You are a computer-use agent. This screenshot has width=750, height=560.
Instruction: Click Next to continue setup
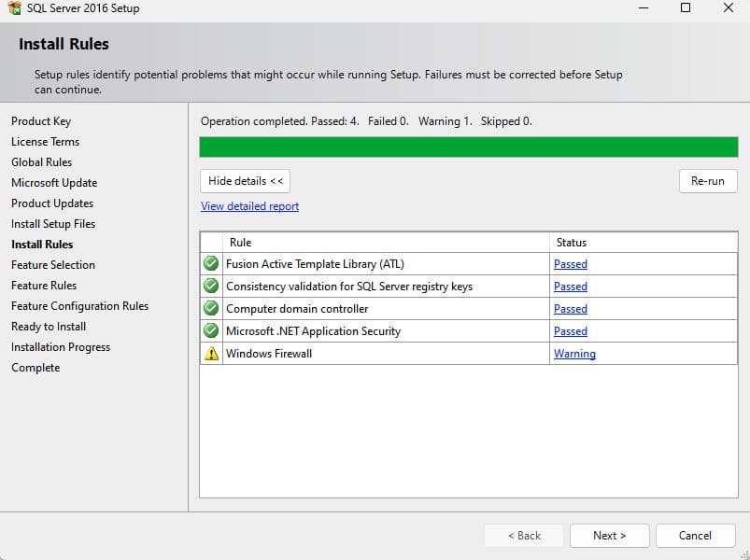[x=609, y=536]
